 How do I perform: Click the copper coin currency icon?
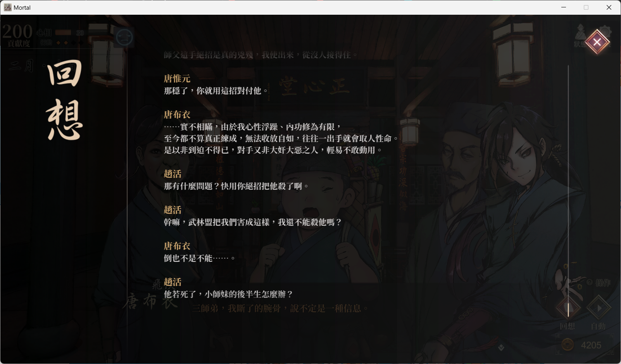[568, 345]
